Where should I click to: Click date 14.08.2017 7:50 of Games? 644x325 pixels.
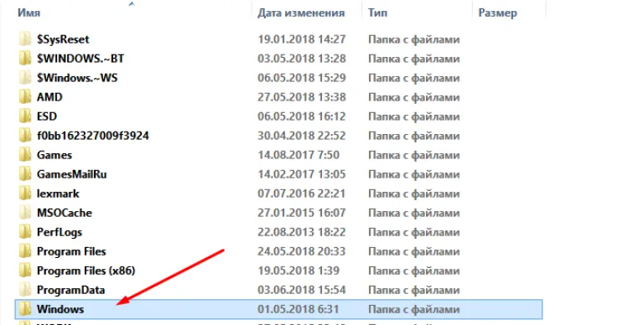299,155
